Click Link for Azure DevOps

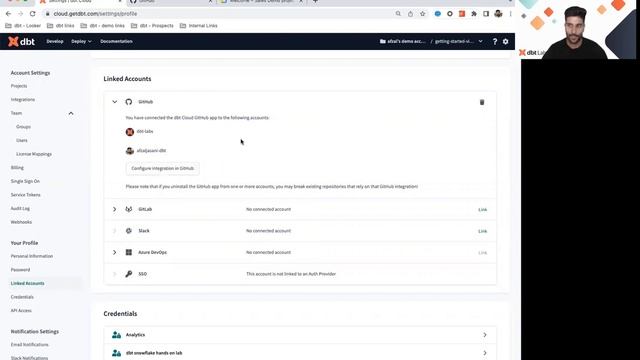click(482, 253)
